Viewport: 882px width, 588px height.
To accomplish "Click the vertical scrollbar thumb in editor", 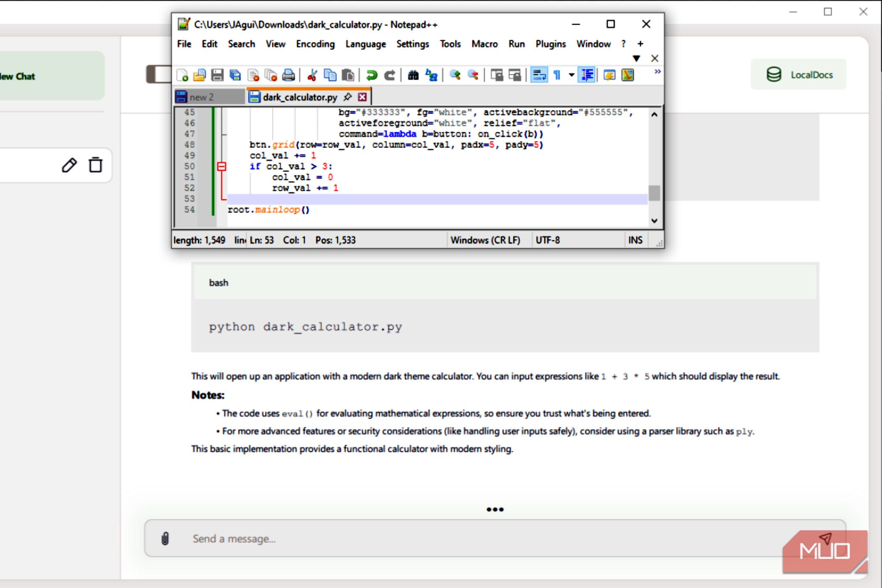I will (654, 193).
